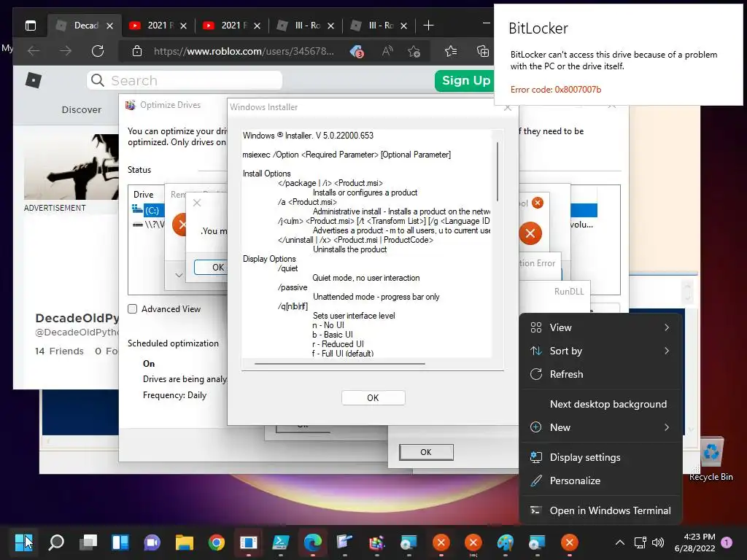The width and height of the screenshot is (747, 560).
Task: Click BitLocker error code text
Action: pyautogui.click(x=555, y=90)
